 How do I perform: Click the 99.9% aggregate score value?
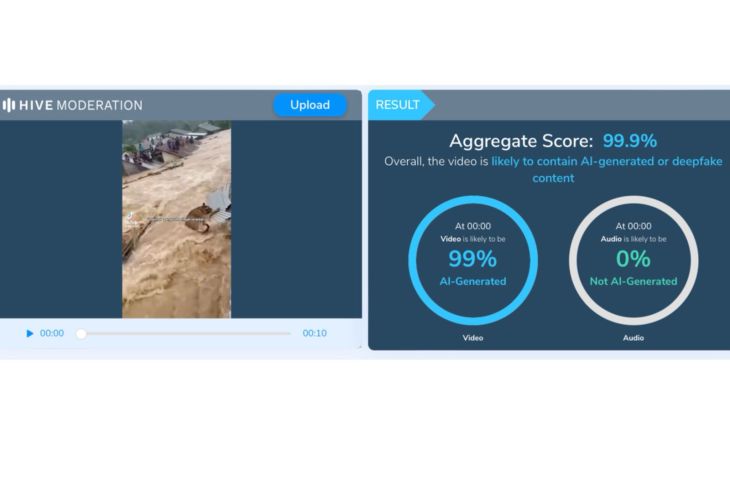(x=629, y=141)
